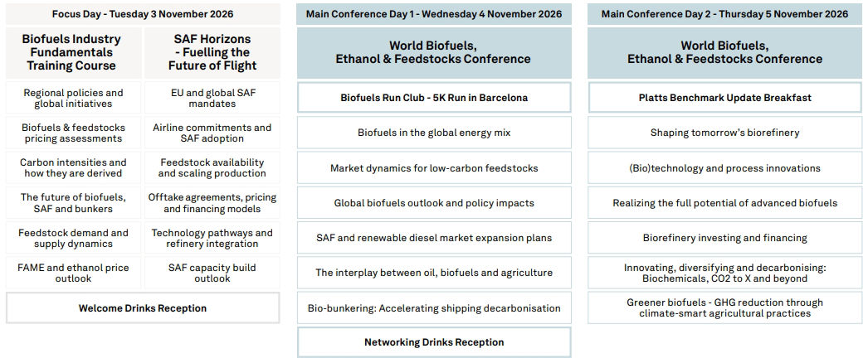Open Biorefinery investing and financing session
The width and height of the screenshot is (868, 363).
click(x=724, y=238)
